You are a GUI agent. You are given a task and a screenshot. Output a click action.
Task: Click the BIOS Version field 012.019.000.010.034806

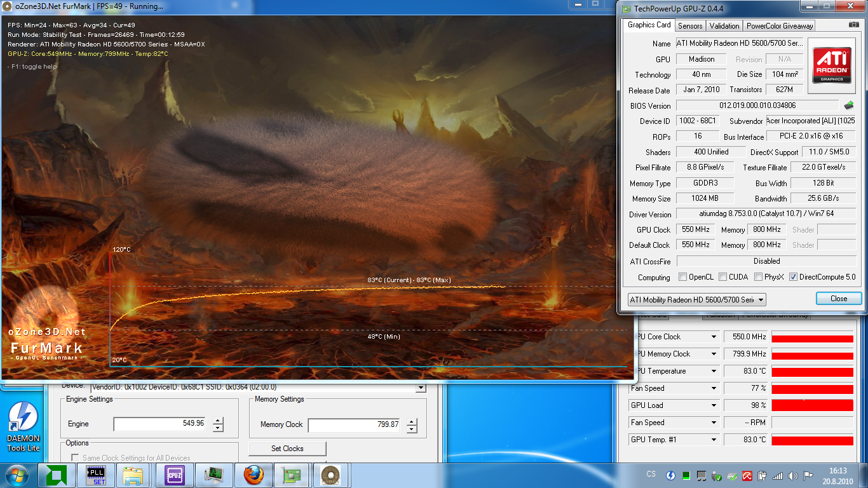click(757, 105)
